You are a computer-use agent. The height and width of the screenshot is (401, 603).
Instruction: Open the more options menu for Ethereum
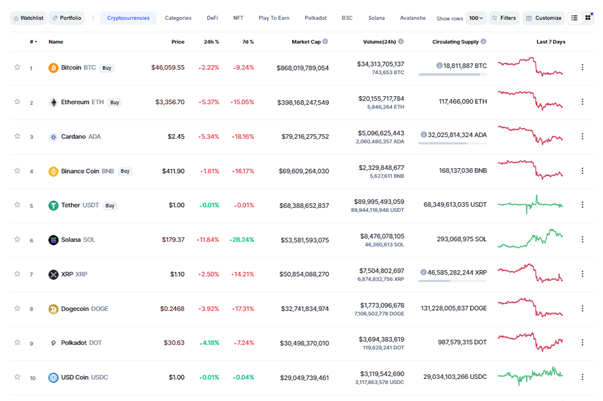click(582, 101)
